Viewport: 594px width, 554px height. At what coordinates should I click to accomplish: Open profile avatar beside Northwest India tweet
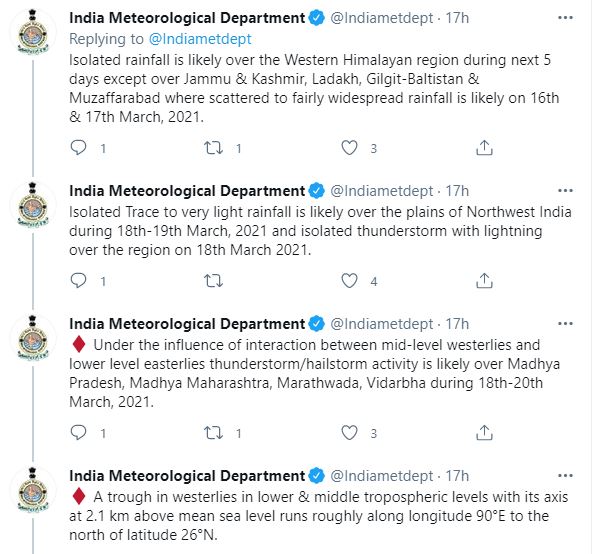(33, 207)
